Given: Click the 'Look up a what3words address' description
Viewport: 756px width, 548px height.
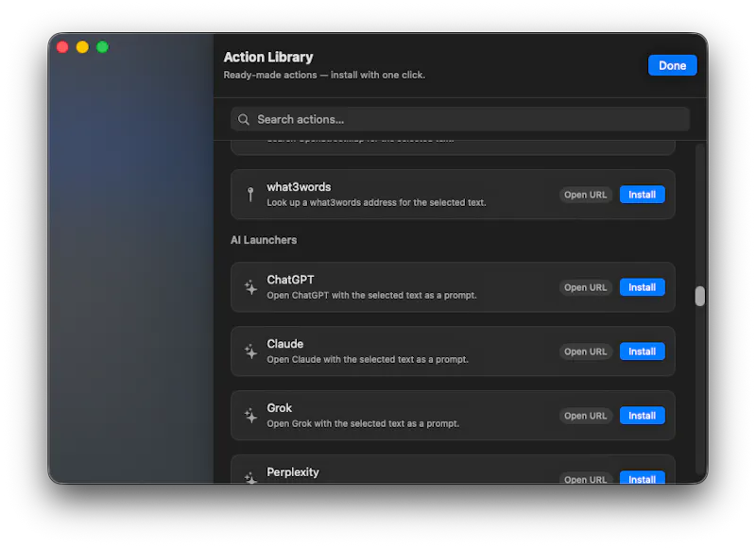Looking at the screenshot, I should [376, 202].
